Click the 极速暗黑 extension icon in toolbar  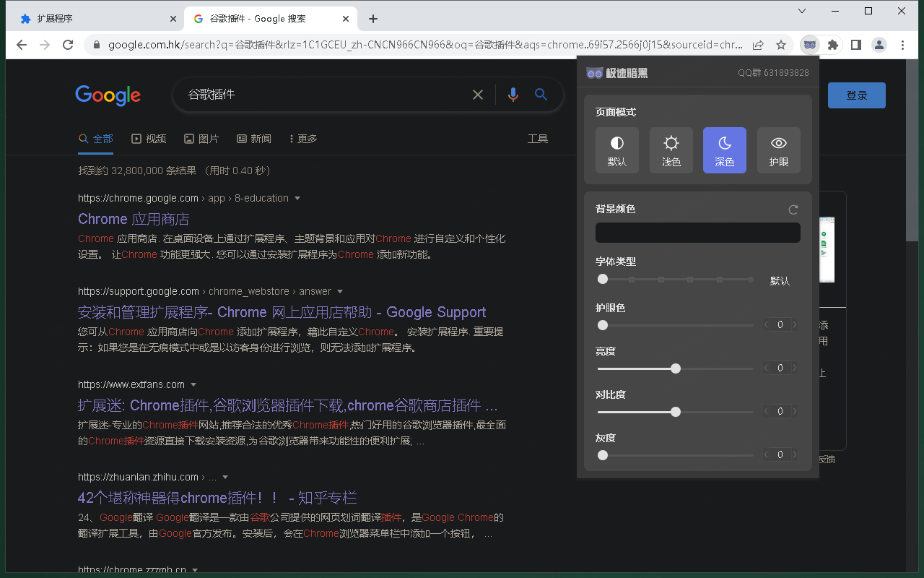tap(809, 44)
